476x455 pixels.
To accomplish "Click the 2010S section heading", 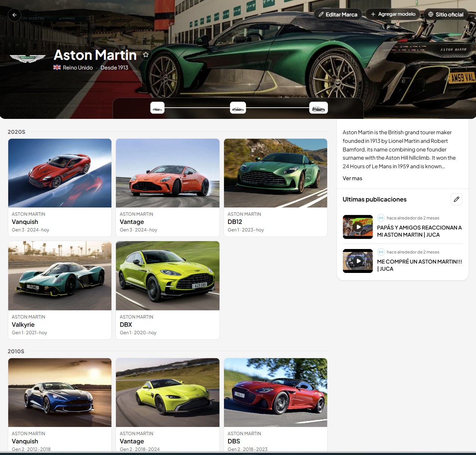I will [x=16, y=351].
